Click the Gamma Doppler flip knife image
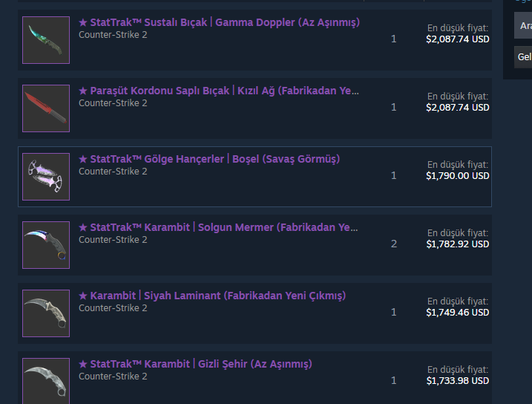 pyautogui.click(x=46, y=40)
